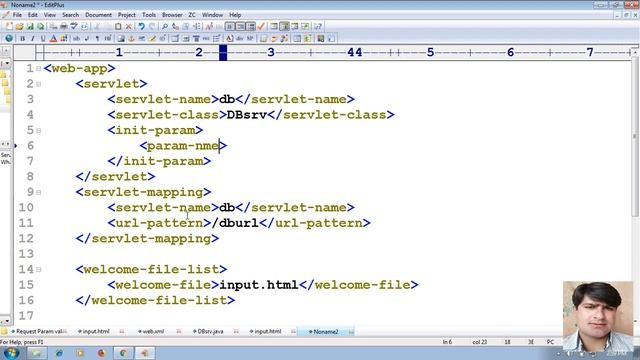Toggle the third view-mode button before the red check mark
Image resolution: width=640 pixels, height=360 pixels.
[x=251, y=27]
